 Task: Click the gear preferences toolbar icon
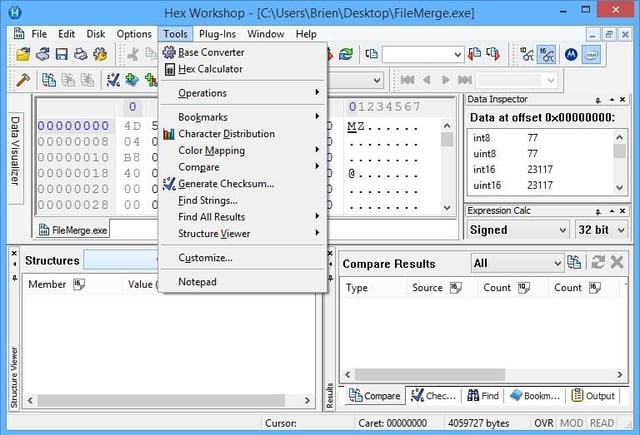point(100,54)
